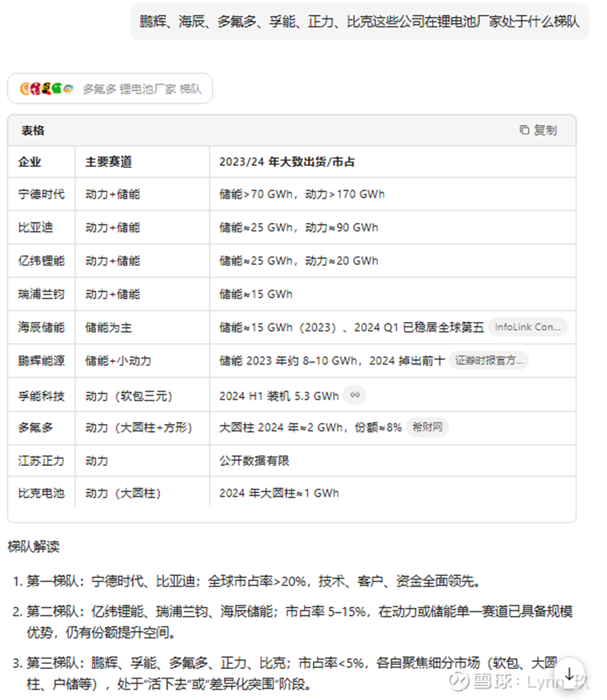Screen dimensions: 607x700
Task: Select the 江苏正力 table cell
Action: pos(41,461)
